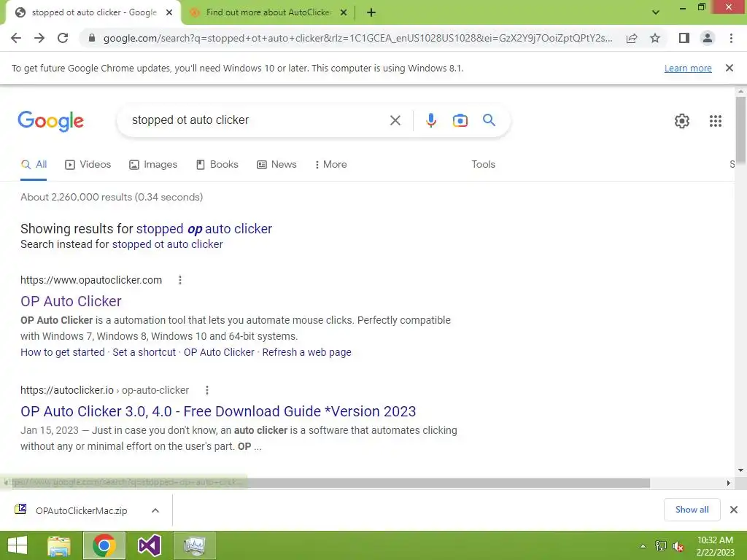Open File Explorer from the taskbar
747x560 pixels.
[59, 545]
